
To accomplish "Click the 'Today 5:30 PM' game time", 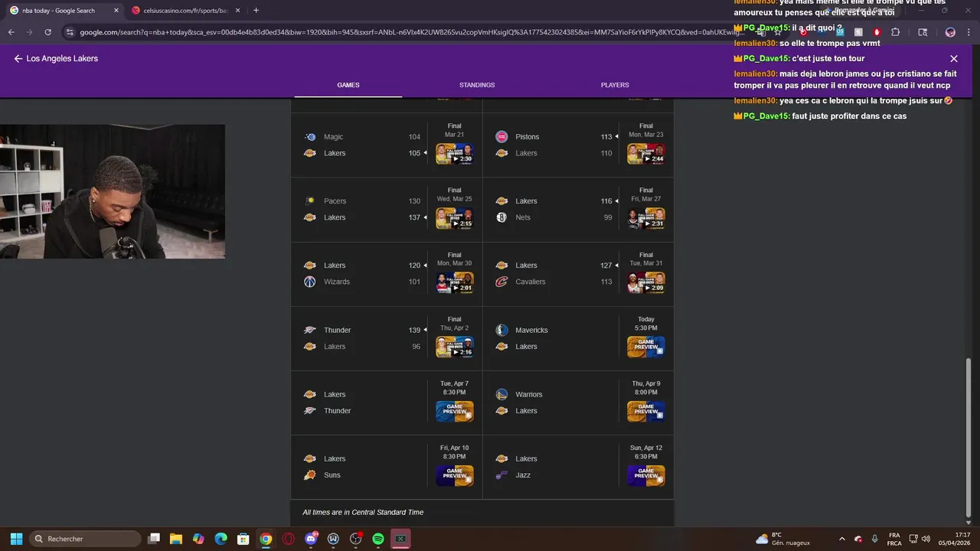I will (x=646, y=324).
